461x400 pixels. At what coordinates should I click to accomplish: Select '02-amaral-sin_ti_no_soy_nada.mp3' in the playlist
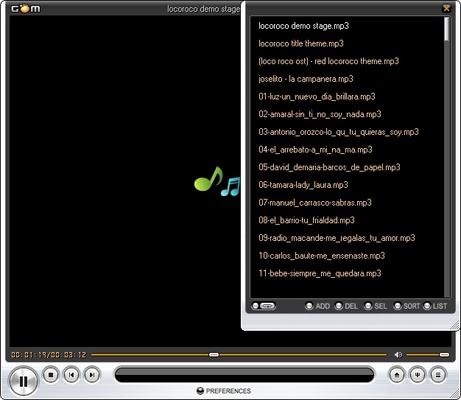[320, 114]
